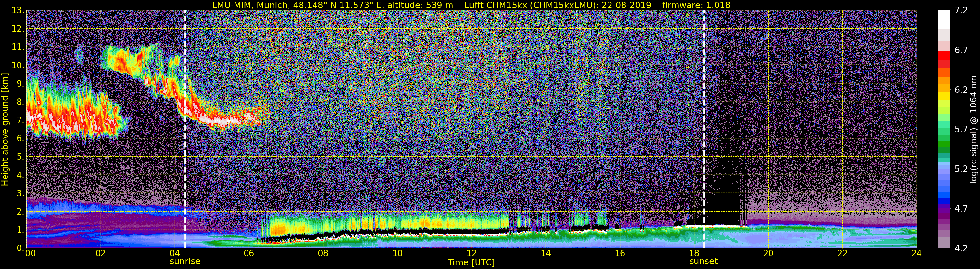Image resolution: width=980 pixels, height=269 pixels.
Task: Click the '04' time axis tick label
Action: point(175,253)
